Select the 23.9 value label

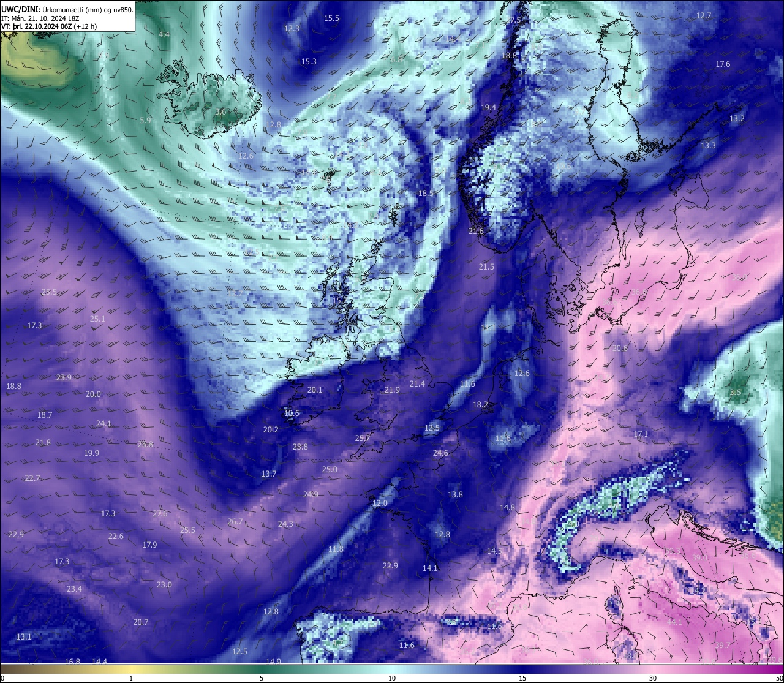(64, 377)
